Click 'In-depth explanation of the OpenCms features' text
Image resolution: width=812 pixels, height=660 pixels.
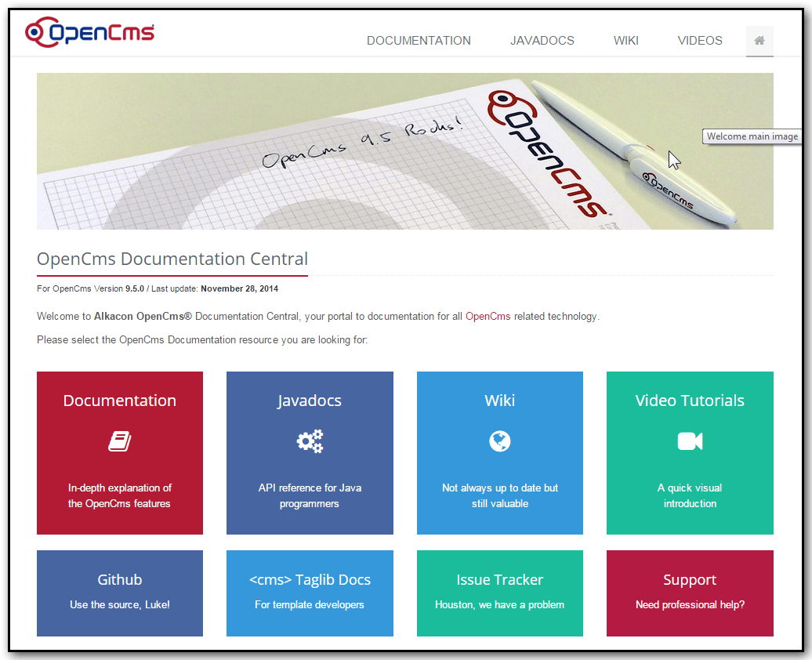(x=120, y=495)
